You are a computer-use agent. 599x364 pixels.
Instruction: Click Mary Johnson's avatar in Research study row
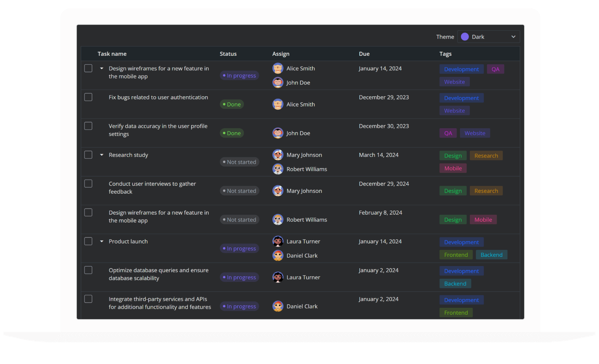(278, 155)
